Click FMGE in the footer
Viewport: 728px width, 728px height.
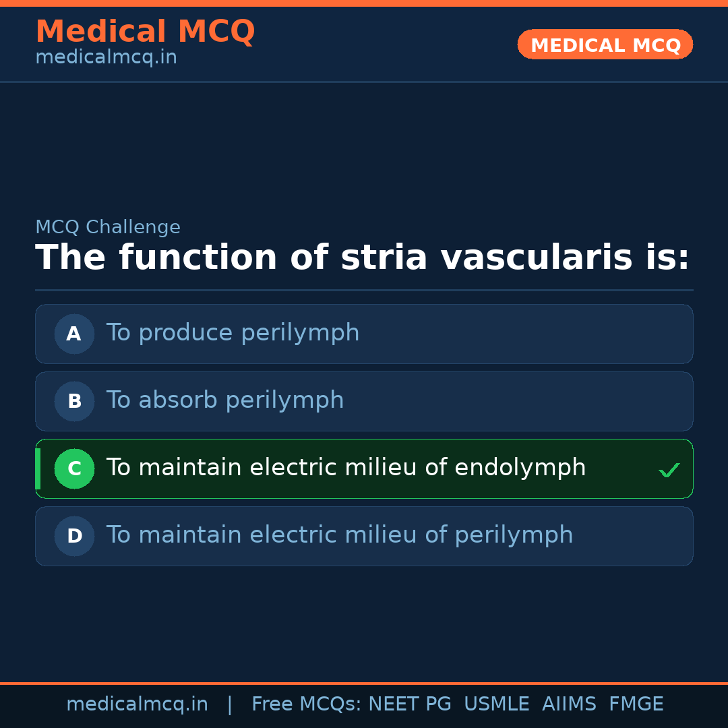tap(636, 704)
